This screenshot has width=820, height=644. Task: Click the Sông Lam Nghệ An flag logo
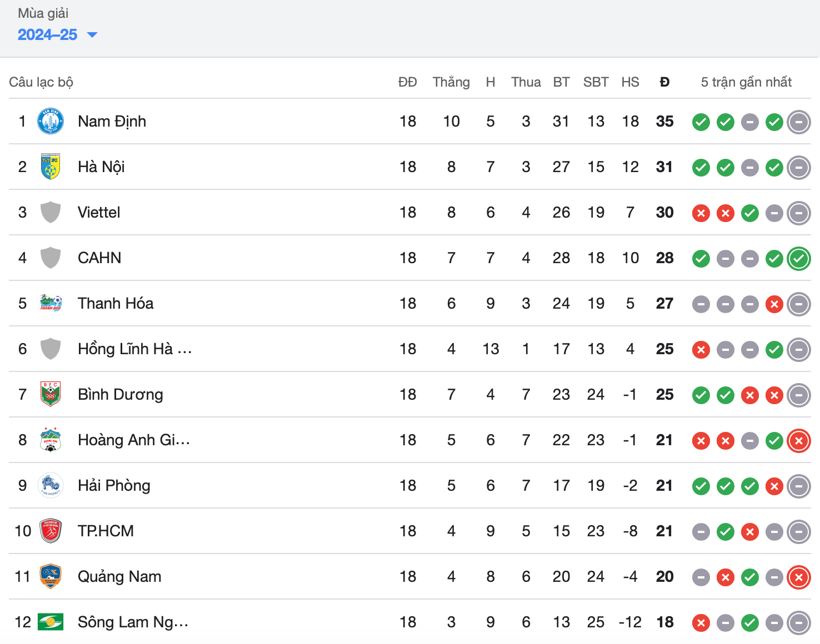[51, 622]
